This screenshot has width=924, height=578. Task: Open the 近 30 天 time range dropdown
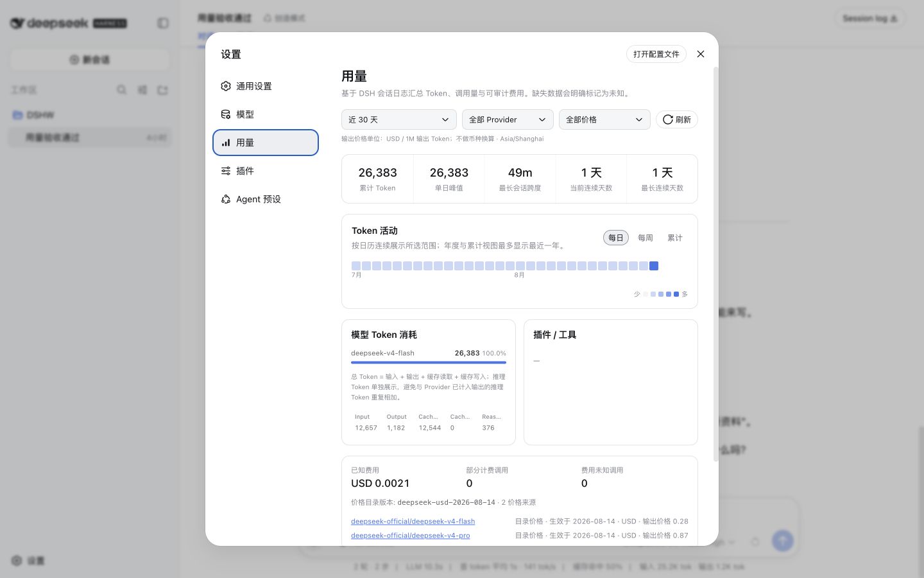point(398,119)
